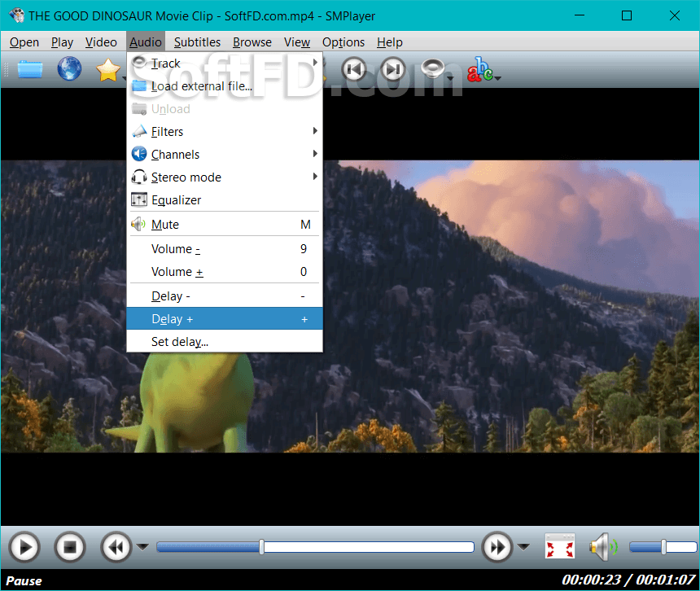Click the 00:00:23 / 00:01:07 time display

[628, 580]
